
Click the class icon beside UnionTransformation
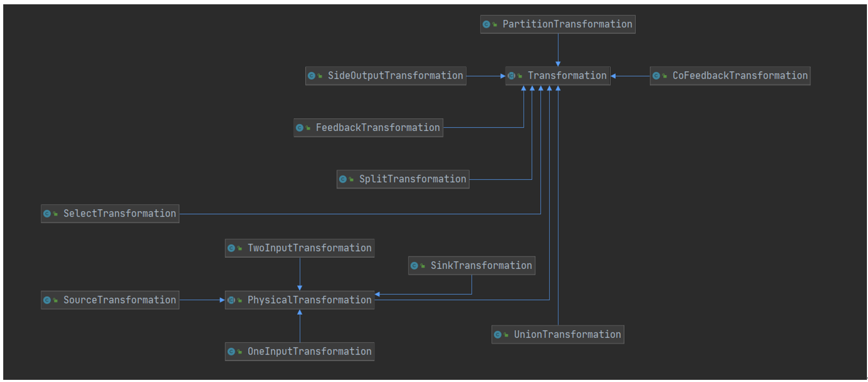click(498, 335)
